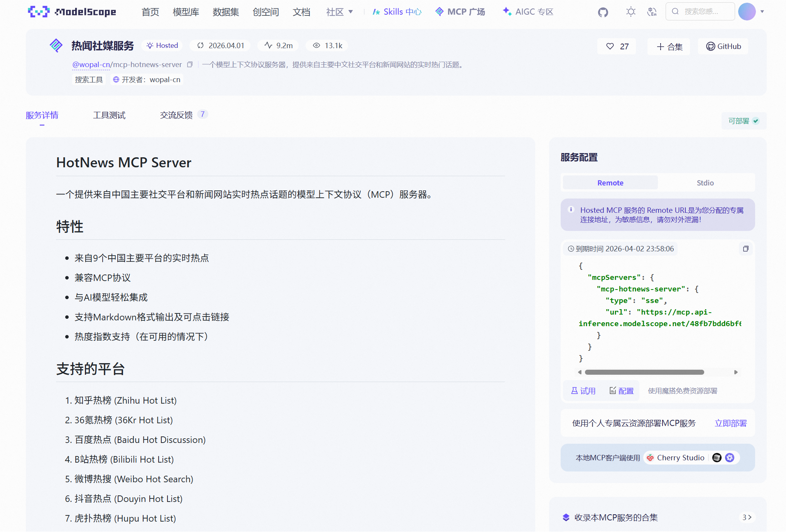The height and width of the screenshot is (532, 786).
Task: Switch to 服务详情 tab
Action: 42,115
